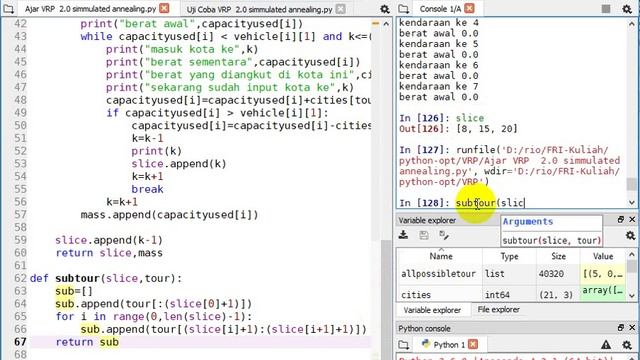Close the Console 1/A tab

(x=469, y=8)
